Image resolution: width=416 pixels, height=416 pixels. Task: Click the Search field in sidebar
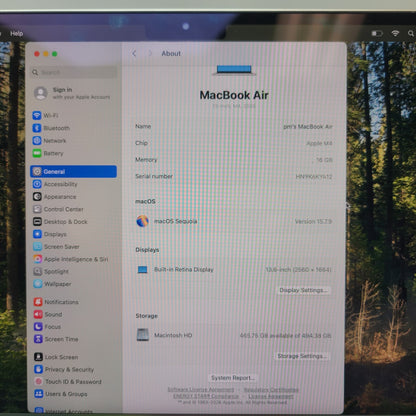tap(74, 72)
